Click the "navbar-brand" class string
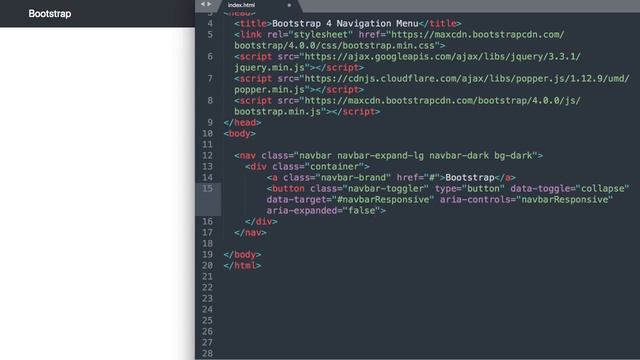The width and height of the screenshot is (640, 360). point(353,178)
